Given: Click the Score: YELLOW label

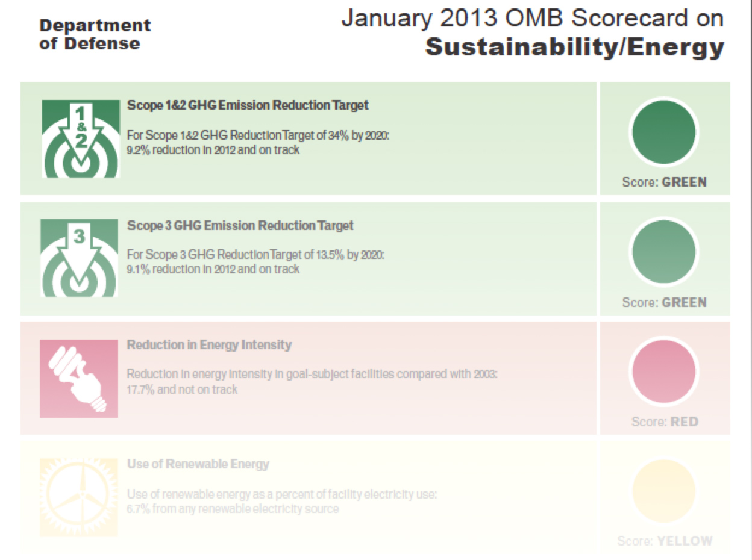Looking at the screenshot, I should pos(665,541).
